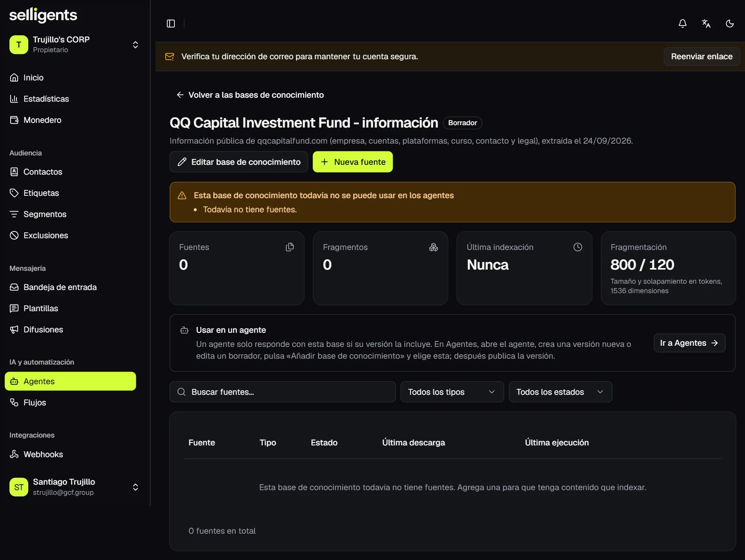Open Plantillas in sidebar
The image size is (745, 560).
pos(70,308)
